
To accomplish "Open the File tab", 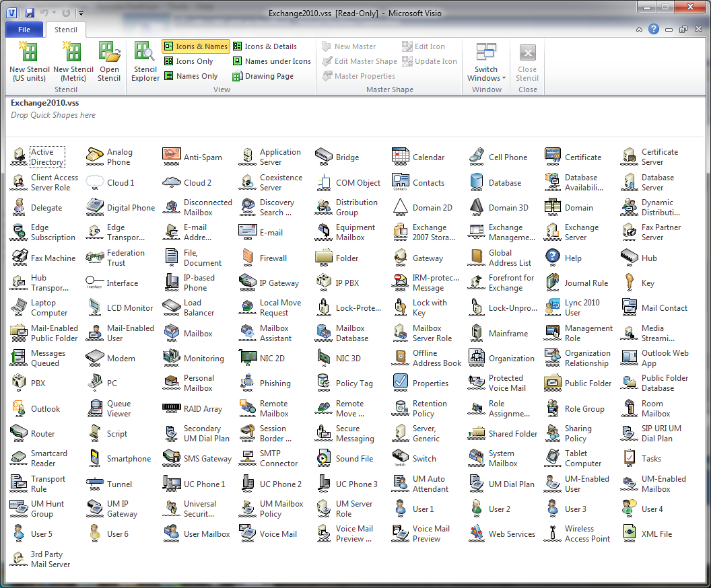I will pyautogui.click(x=24, y=30).
